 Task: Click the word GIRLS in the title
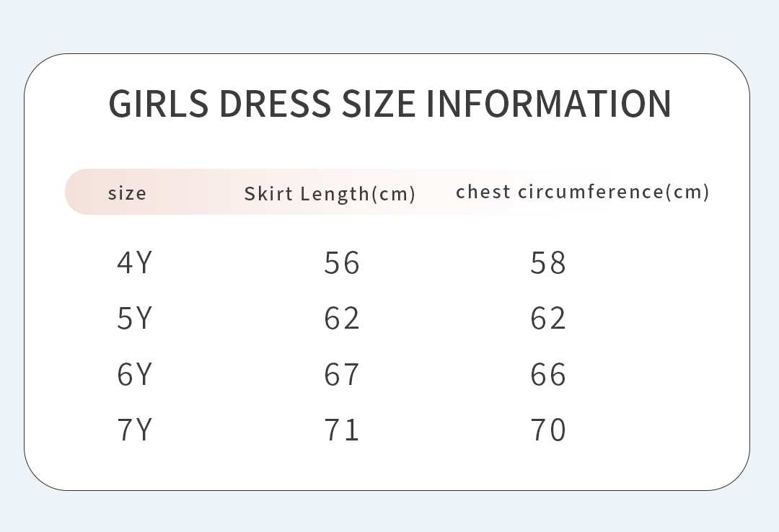pos(159,103)
